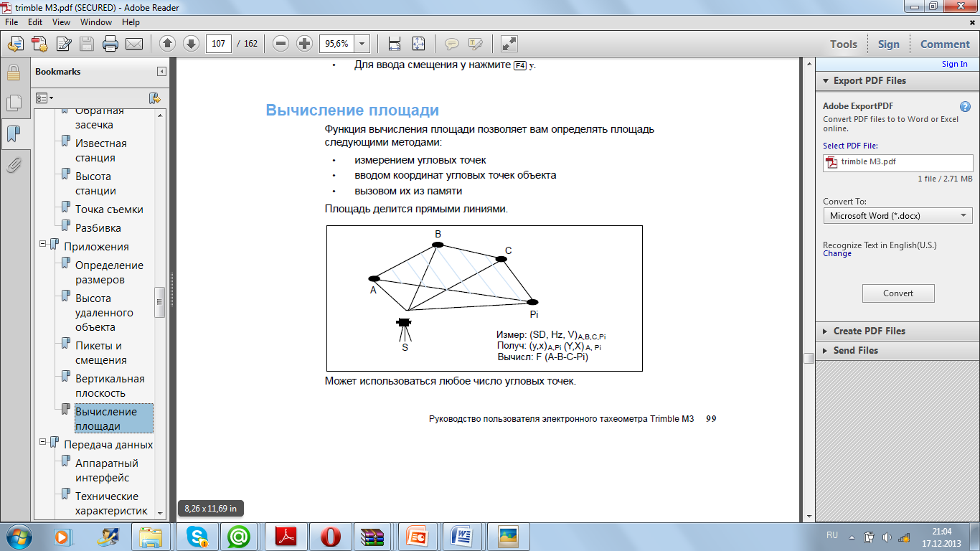
Task: Click the document vertical scrollbar thumb
Action: click(x=809, y=357)
